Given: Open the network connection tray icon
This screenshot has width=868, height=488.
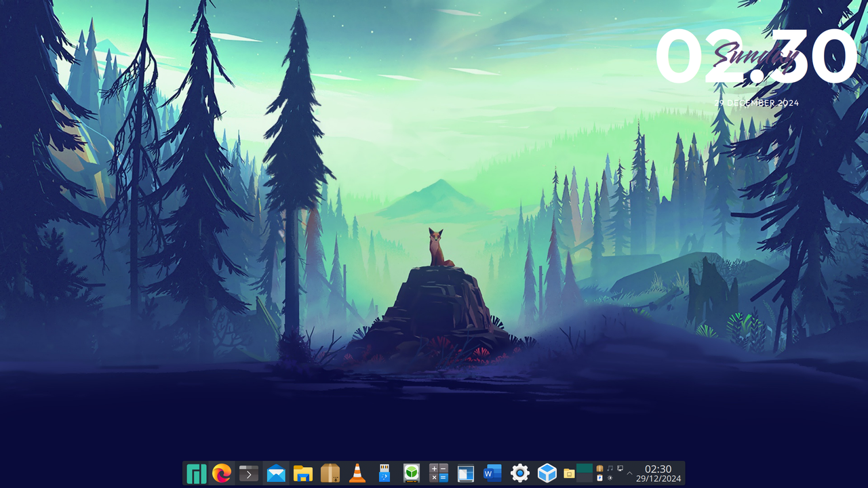Looking at the screenshot, I should (620, 468).
